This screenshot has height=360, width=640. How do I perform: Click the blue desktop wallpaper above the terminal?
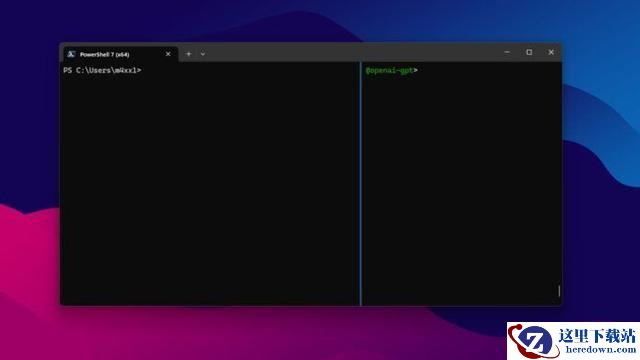[449, 20]
